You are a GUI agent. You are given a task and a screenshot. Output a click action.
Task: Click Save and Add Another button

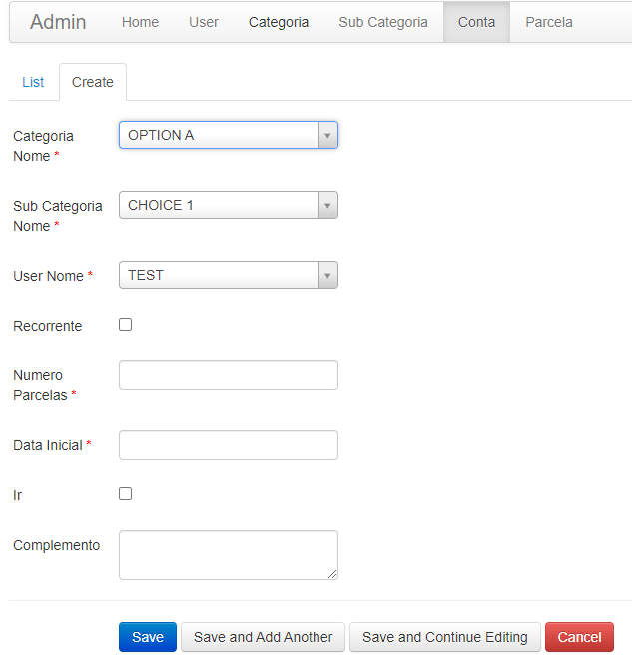pyautogui.click(x=263, y=637)
